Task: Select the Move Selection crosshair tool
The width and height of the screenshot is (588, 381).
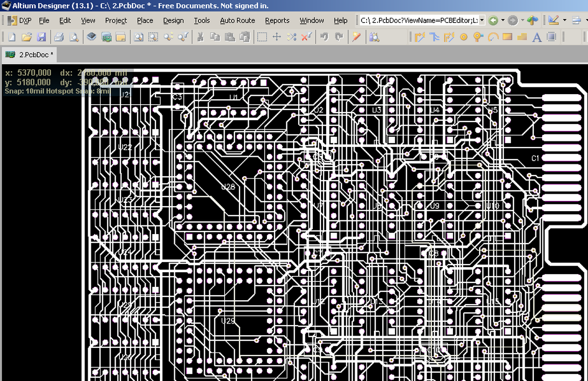Action: [277, 37]
